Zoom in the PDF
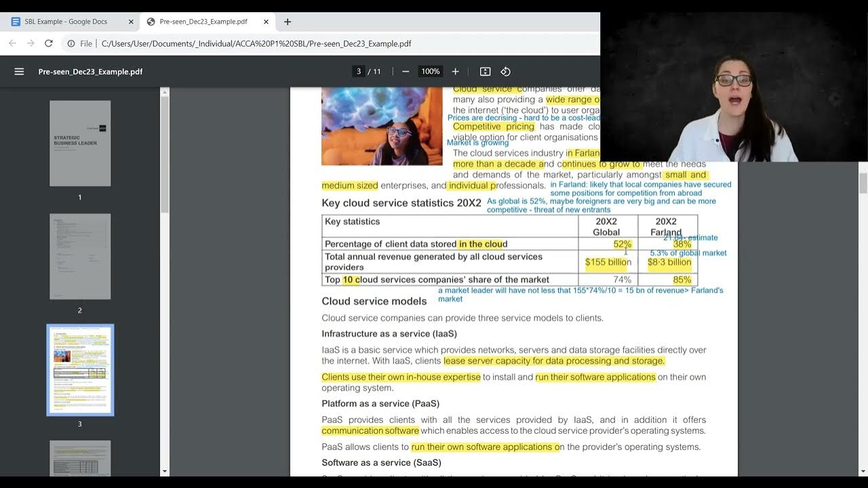868x488 pixels. coord(455,71)
